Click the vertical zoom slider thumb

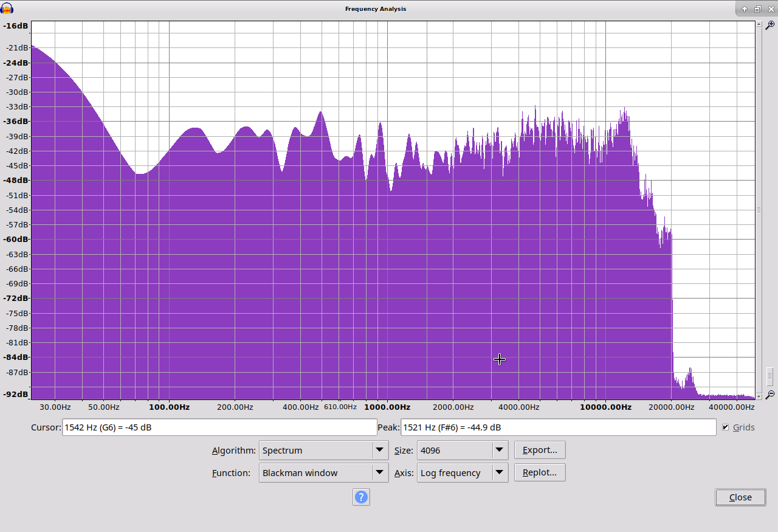[x=769, y=376]
